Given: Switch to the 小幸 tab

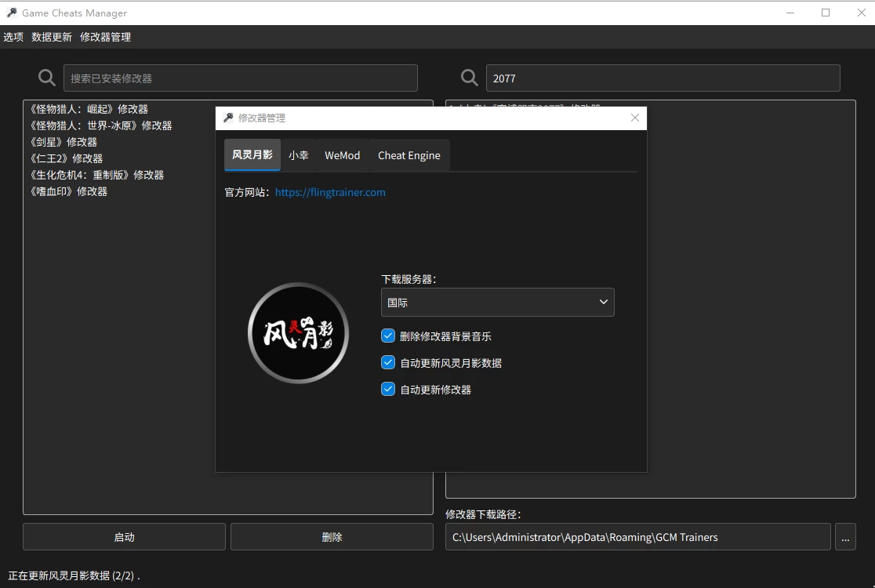Looking at the screenshot, I should pos(299,155).
